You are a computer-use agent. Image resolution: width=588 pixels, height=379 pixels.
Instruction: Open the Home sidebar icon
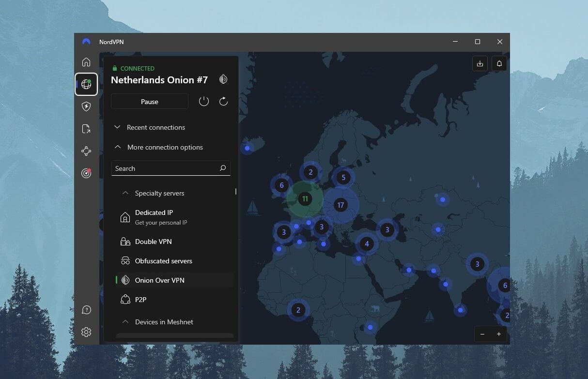click(x=86, y=62)
